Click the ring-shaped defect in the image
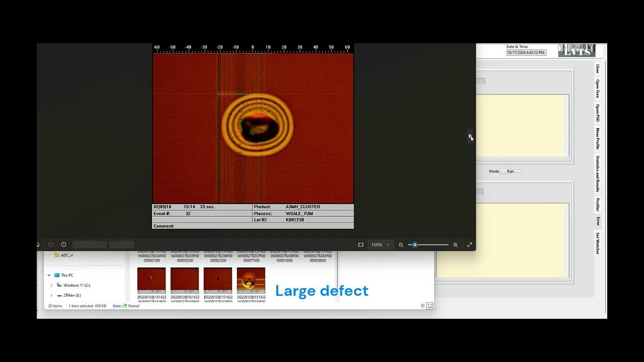The image size is (644, 362). tap(258, 125)
